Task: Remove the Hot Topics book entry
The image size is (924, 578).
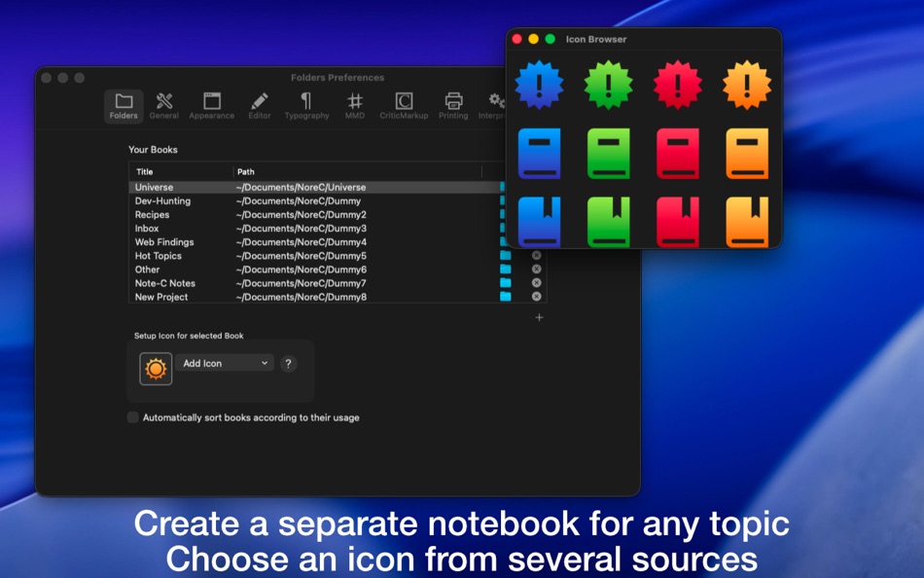Action: coord(536,256)
